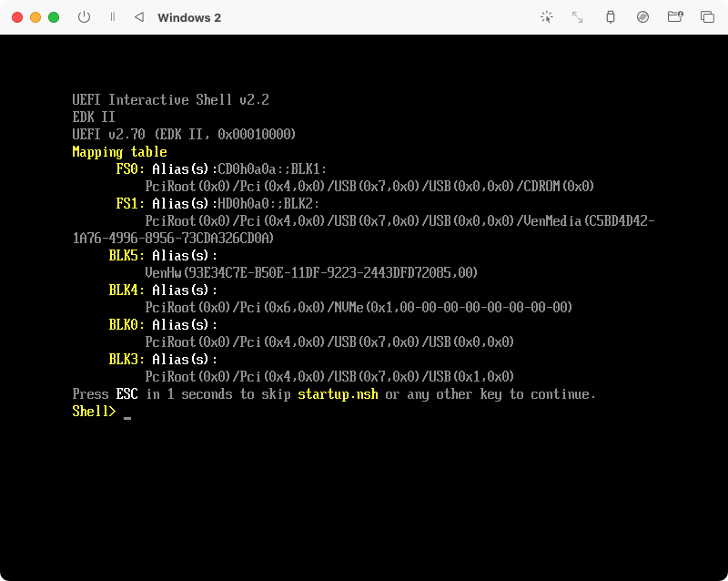728x581 pixels.
Task: Minimize window using yellow traffic light
Action: [36, 16]
